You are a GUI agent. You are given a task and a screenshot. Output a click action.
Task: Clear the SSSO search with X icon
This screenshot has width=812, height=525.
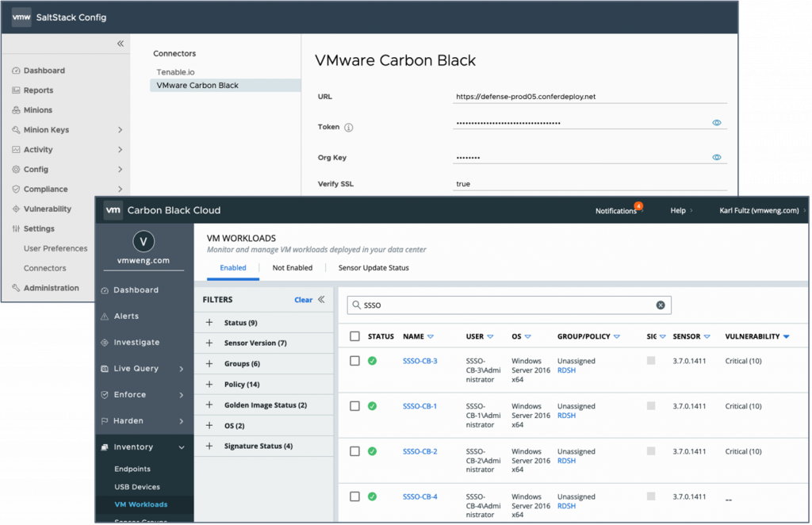(x=661, y=305)
